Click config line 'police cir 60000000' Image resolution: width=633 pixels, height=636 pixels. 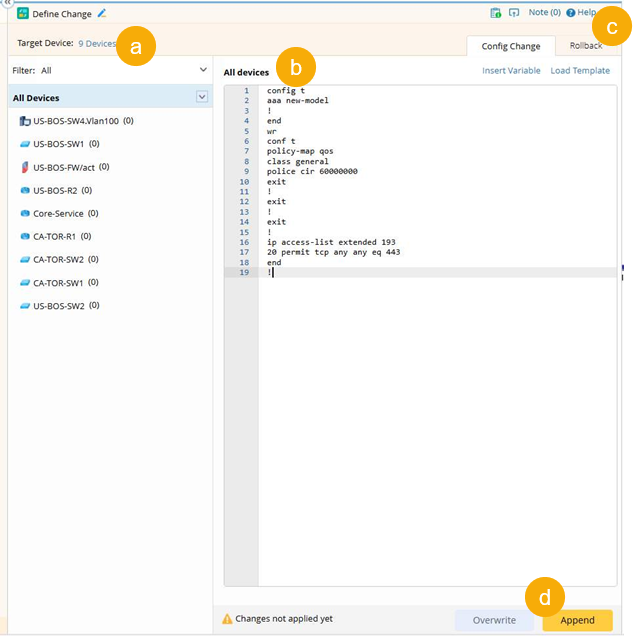312,172
